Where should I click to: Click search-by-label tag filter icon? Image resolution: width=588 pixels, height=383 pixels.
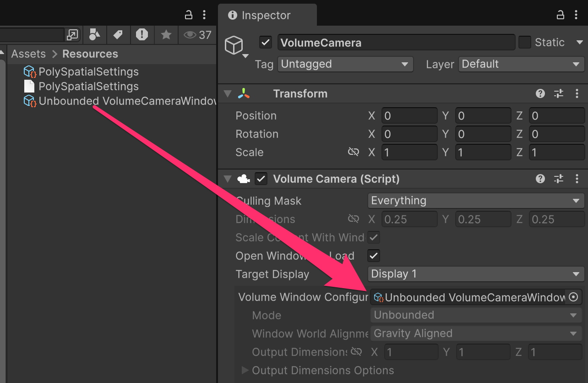point(118,34)
